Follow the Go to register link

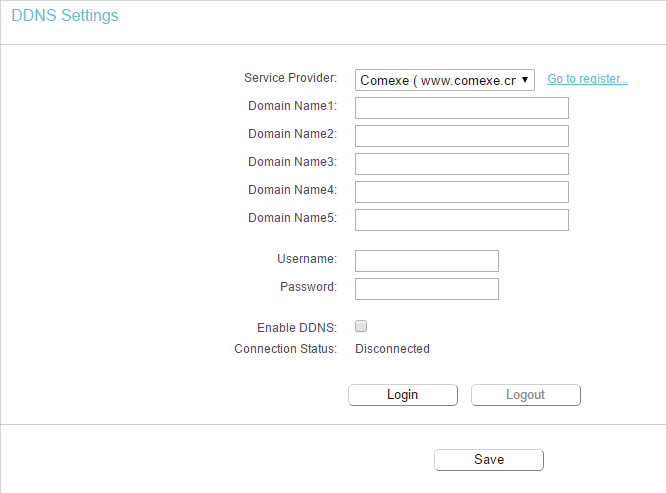587,79
